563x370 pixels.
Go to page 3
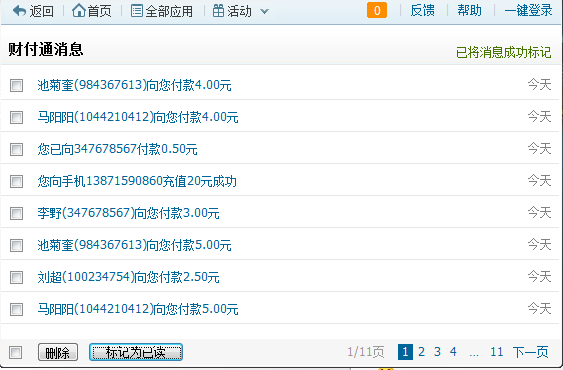click(x=437, y=352)
